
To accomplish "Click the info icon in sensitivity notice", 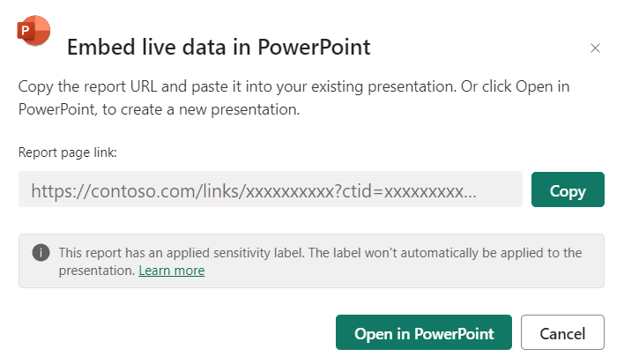I will [41, 253].
